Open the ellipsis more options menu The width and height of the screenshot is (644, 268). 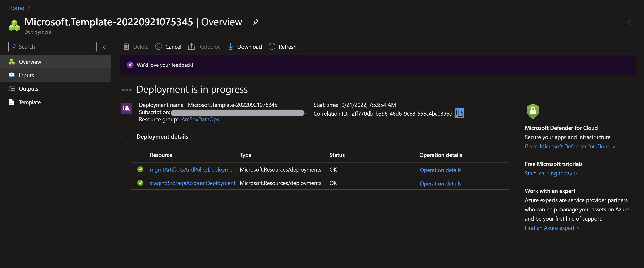click(x=269, y=22)
